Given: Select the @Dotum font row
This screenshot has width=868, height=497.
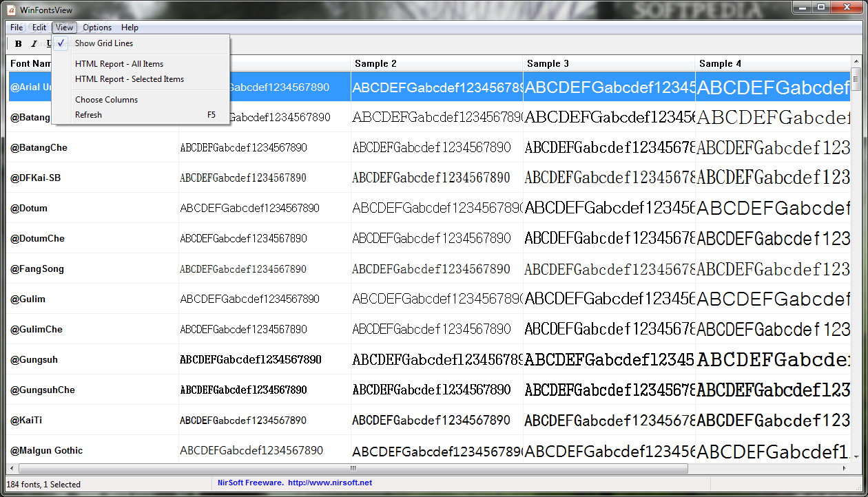Looking at the screenshot, I should click(429, 208).
